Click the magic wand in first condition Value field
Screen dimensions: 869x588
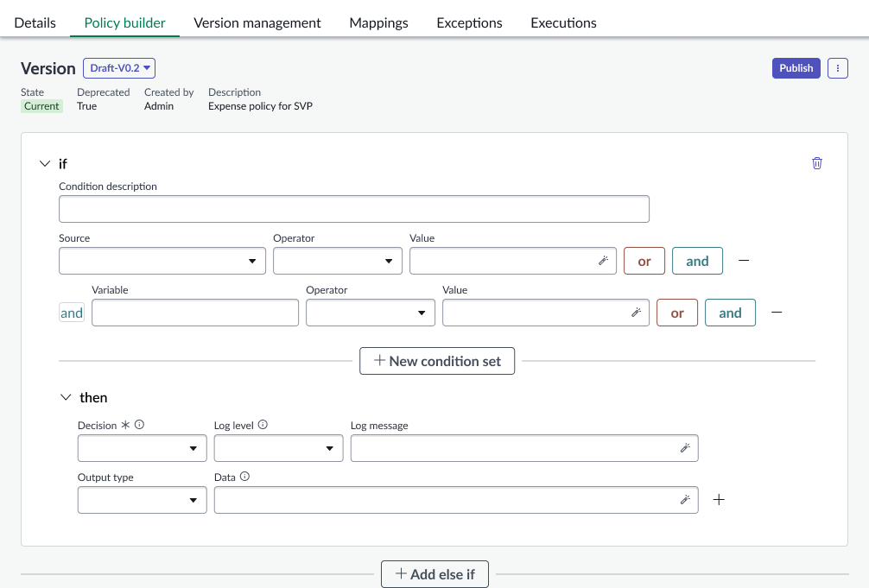pyautogui.click(x=604, y=261)
